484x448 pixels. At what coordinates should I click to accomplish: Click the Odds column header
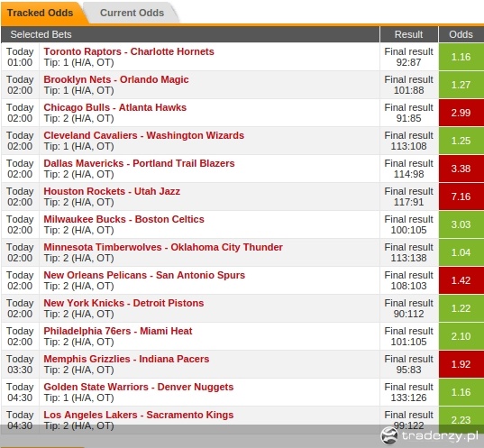(461, 34)
